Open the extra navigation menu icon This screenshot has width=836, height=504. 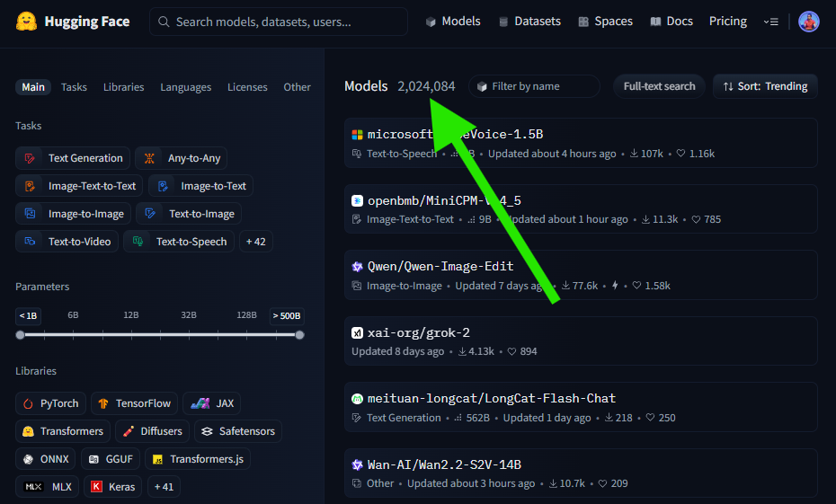pyautogui.click(x=770, y=22)
